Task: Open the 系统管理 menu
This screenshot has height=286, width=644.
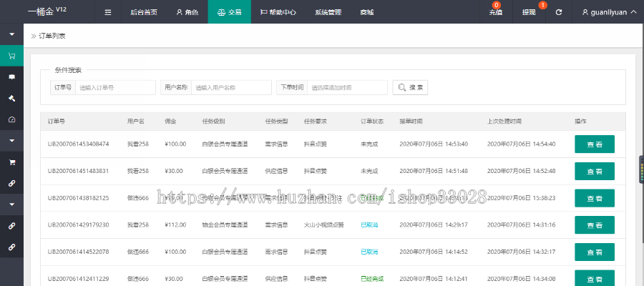Action: tap(328, 12)
